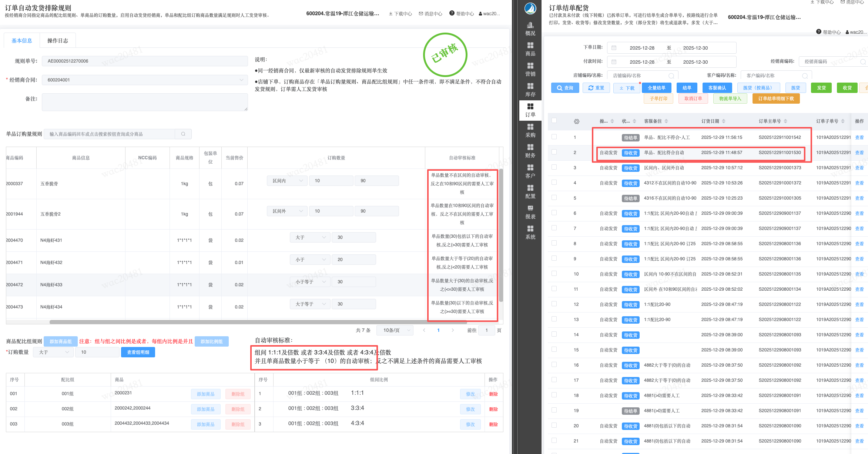Image resolution: width=868 pixels, height=454 pixels.
Task: Open the 区间内 dropdown for 五香脆骨
Action: 287,181
